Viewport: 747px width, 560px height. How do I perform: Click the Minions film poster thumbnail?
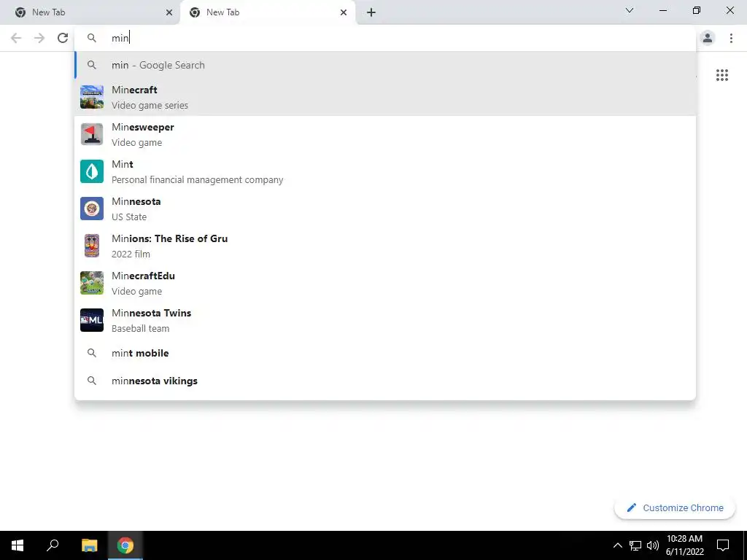(91, 246)
